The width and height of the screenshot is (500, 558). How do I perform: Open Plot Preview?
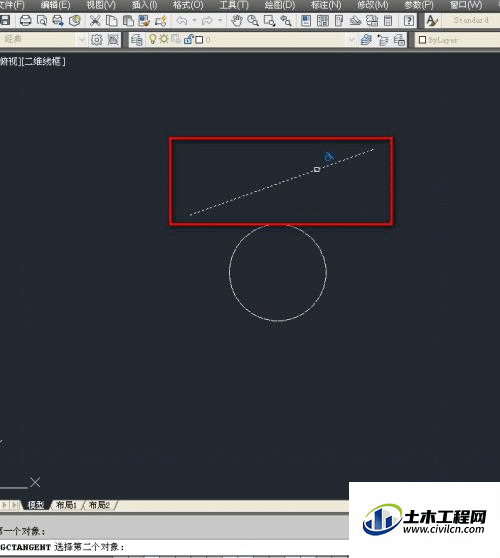[42, 20]
